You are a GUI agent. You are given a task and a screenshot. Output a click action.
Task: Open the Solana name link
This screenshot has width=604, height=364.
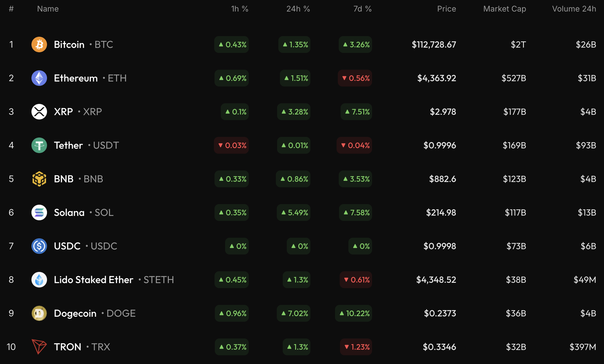point(69,212)
